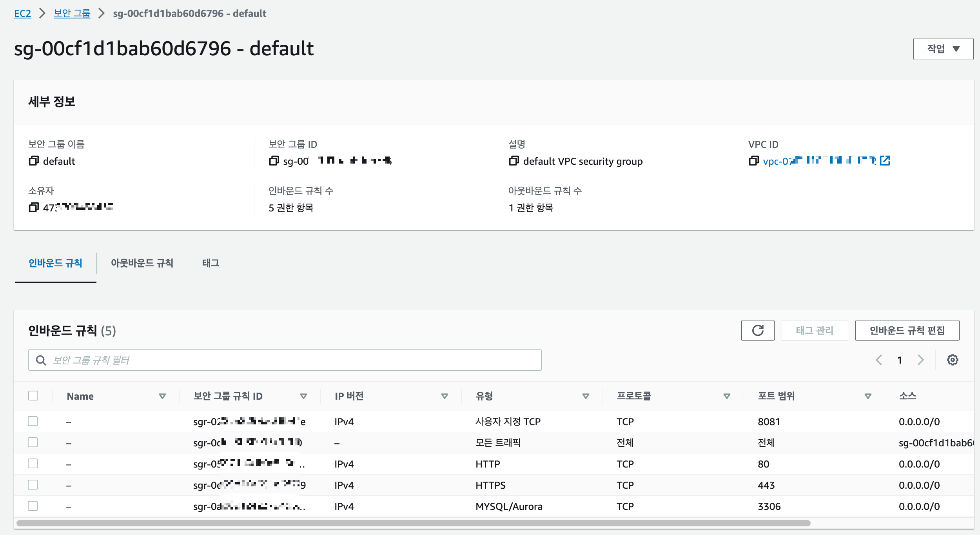Viewport: 980px width, 535px height.
Task: Open the 태그 tab
Action: 211,263
